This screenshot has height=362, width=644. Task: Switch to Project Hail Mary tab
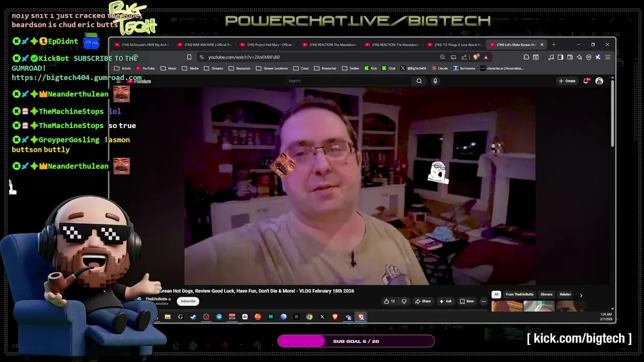point(267,45)
